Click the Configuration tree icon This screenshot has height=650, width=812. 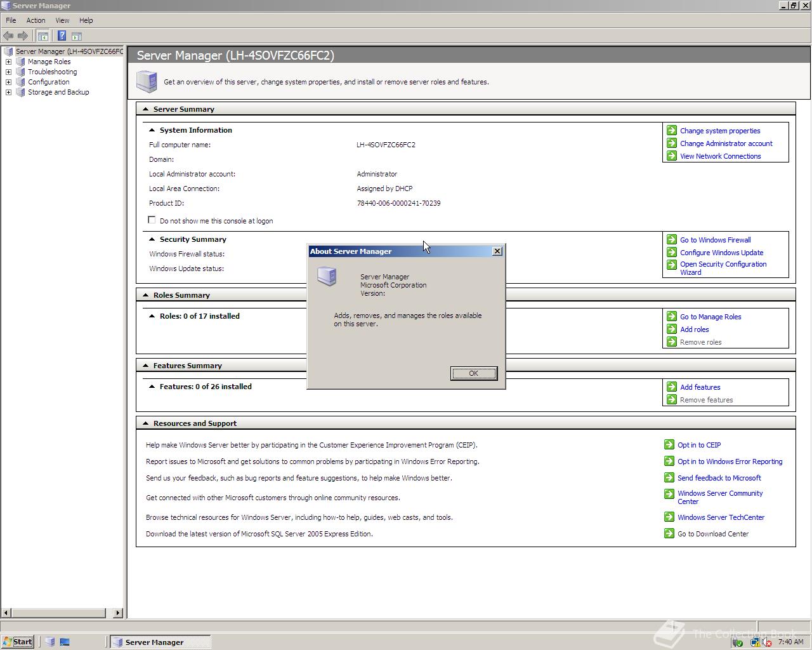[20, 82]
